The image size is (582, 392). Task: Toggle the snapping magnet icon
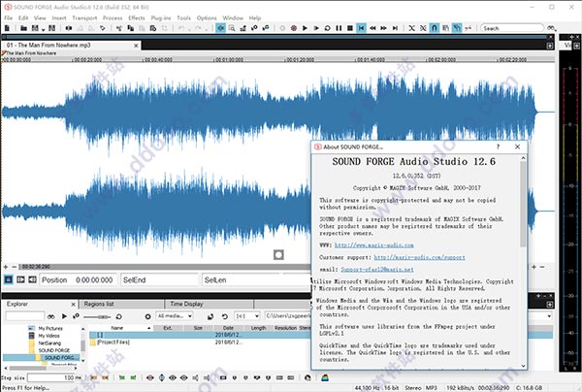point(434,28)
